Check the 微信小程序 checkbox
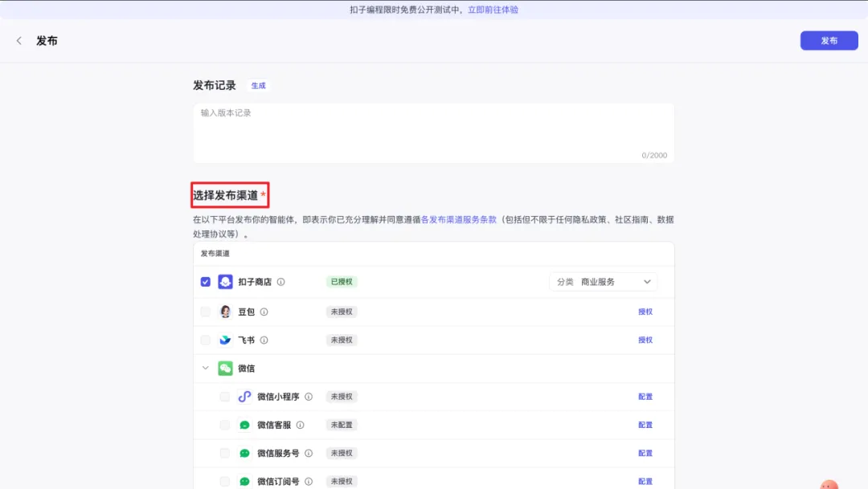The image size is (868, 489). (224, 397)
